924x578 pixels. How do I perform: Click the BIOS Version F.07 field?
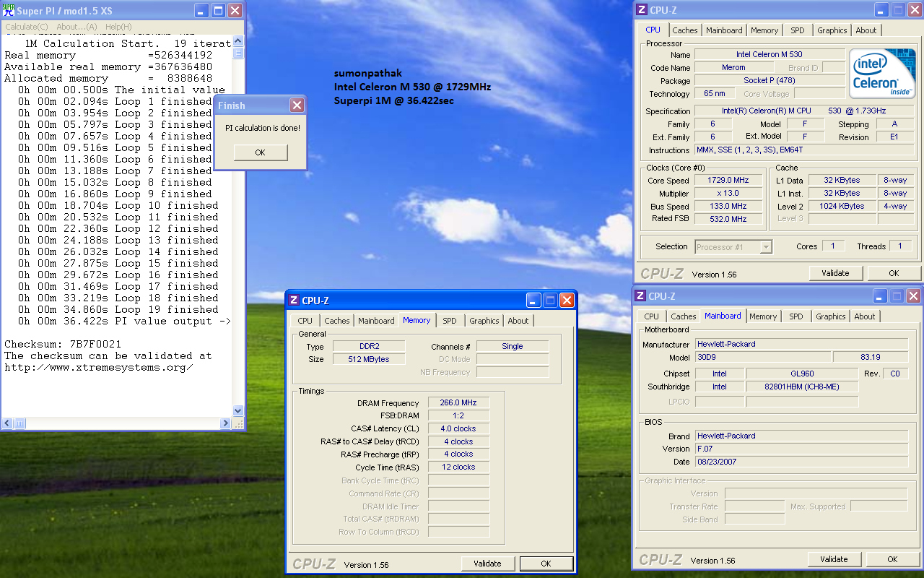tap(801, 449)
